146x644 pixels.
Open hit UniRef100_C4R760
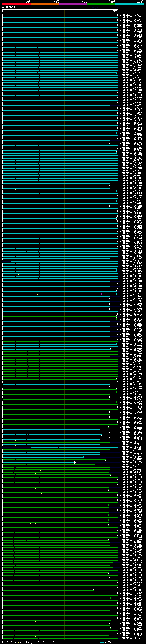pos(131,191)
